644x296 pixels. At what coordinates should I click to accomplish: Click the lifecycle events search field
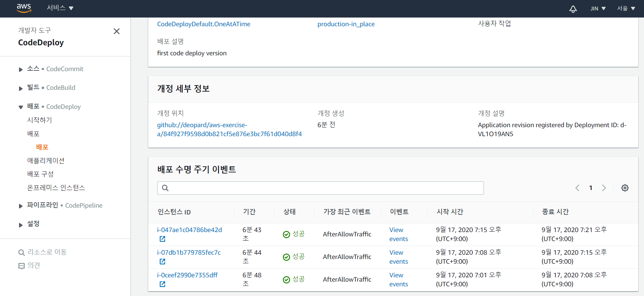point(320,188)
